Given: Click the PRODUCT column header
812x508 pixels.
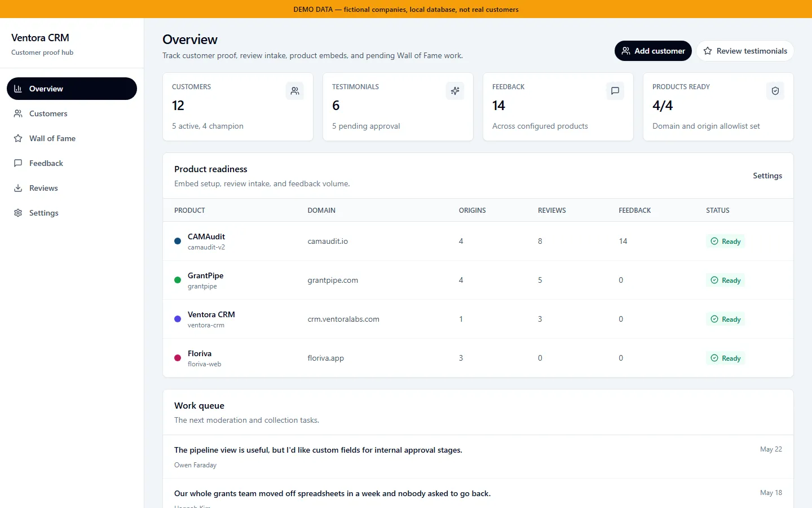Looking at the screenshot, I should click(x=189, y=211).
